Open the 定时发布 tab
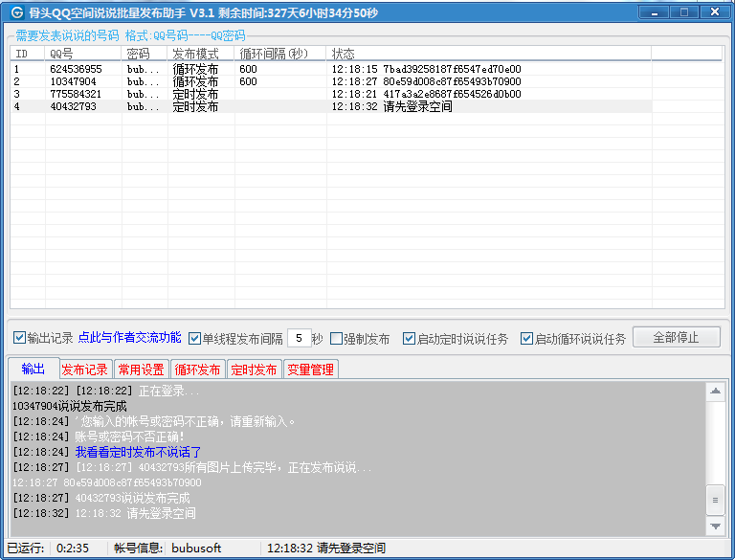Viewport: 735px width, 560px height. point(254,370)
